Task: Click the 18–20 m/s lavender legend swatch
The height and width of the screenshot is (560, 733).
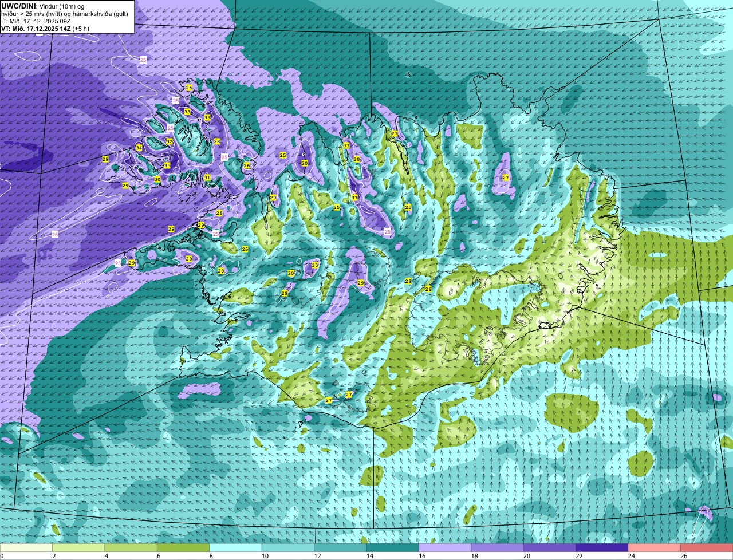Action: pos(498,548)
